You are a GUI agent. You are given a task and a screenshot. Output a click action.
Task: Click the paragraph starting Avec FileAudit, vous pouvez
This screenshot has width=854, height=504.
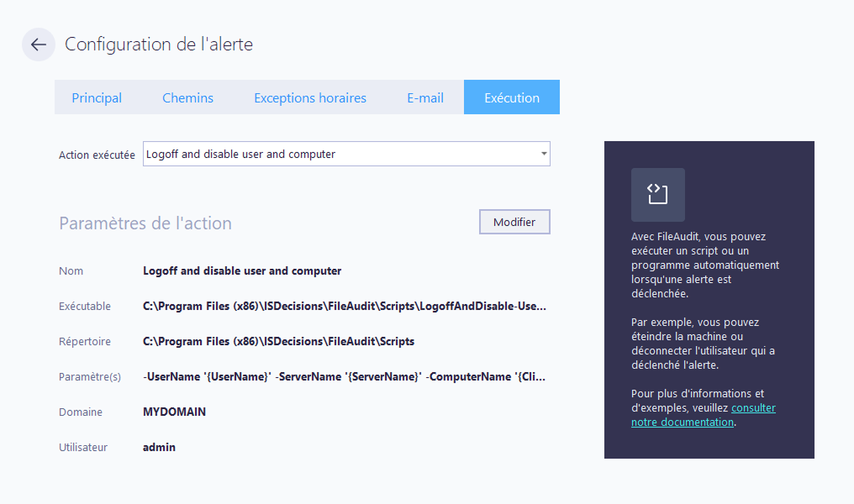tap(705, 265)
